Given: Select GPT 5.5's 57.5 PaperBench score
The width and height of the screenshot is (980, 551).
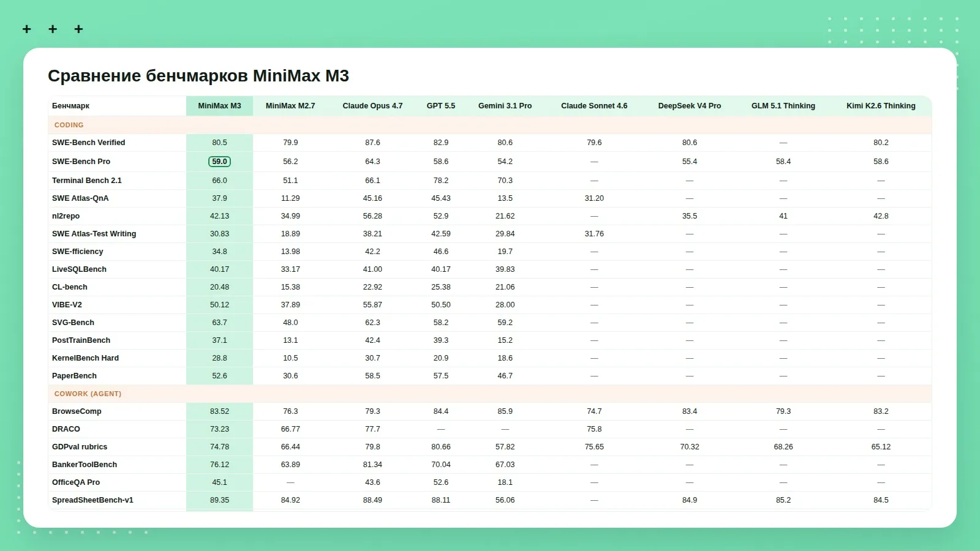Looking at the screenshot, I should click(441, 376).
